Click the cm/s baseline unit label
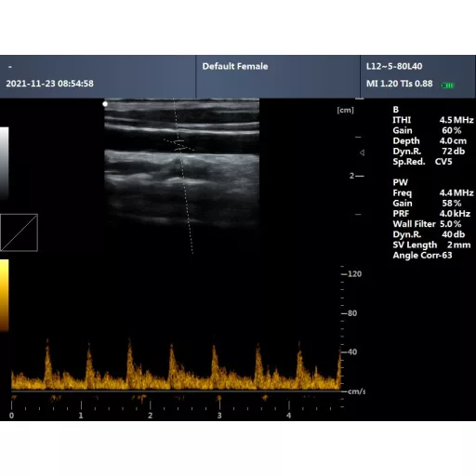The height and width of the screenshot is (476, 476). tap(356, 391)
